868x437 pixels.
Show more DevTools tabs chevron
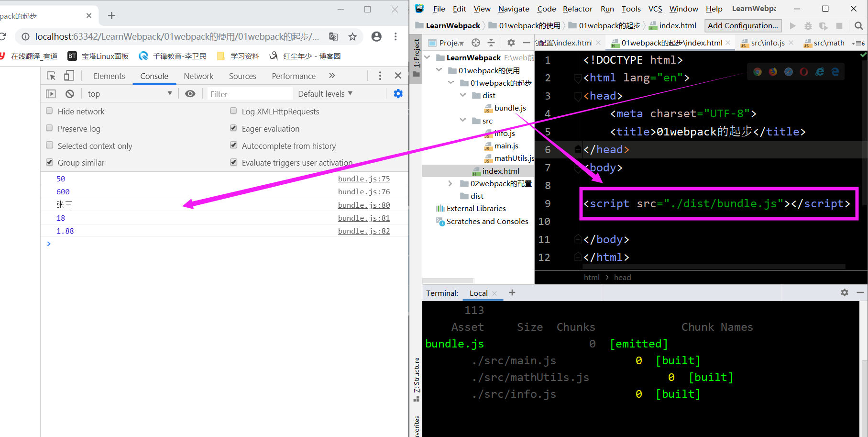[x=332, y=76]
